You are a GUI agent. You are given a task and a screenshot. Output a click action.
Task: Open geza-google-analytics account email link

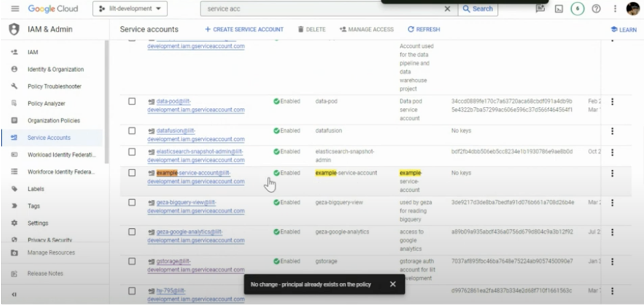click(196, 236)
